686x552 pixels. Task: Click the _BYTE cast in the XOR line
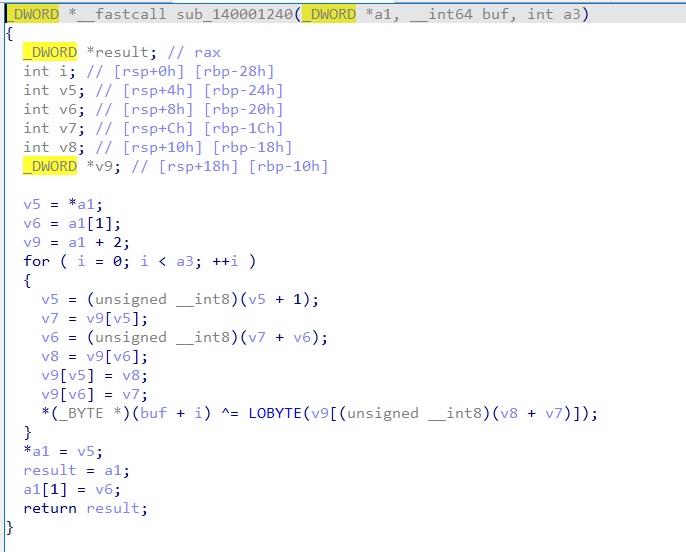point(81,413)
